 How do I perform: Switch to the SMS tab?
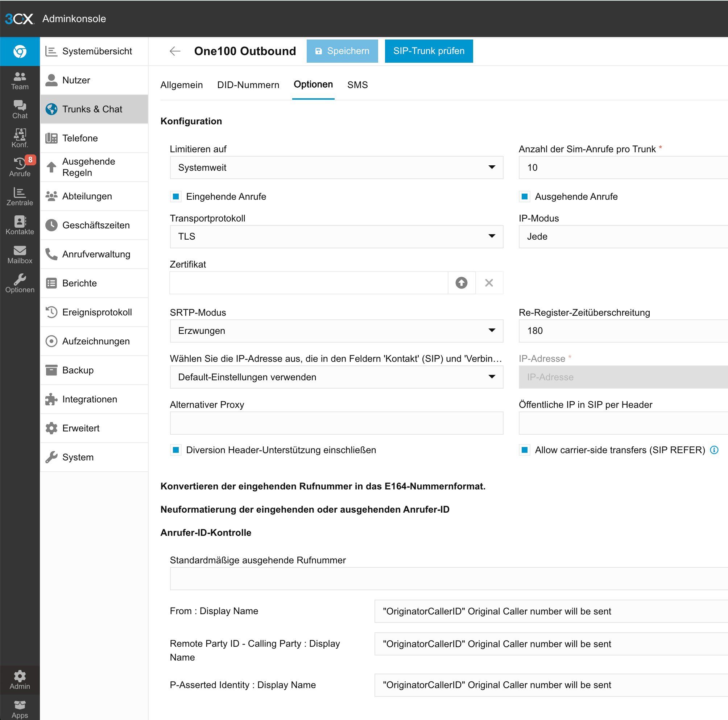pos(357,85)
